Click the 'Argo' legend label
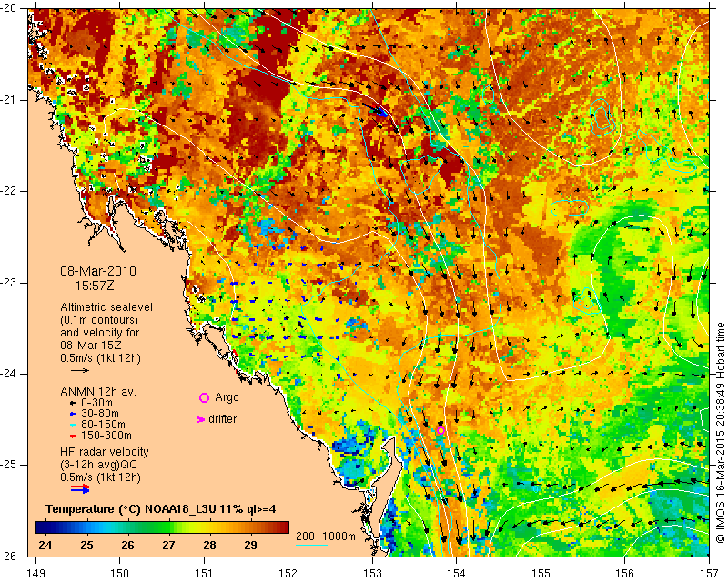This screenshot has width=728, height=582. [227, 397]
